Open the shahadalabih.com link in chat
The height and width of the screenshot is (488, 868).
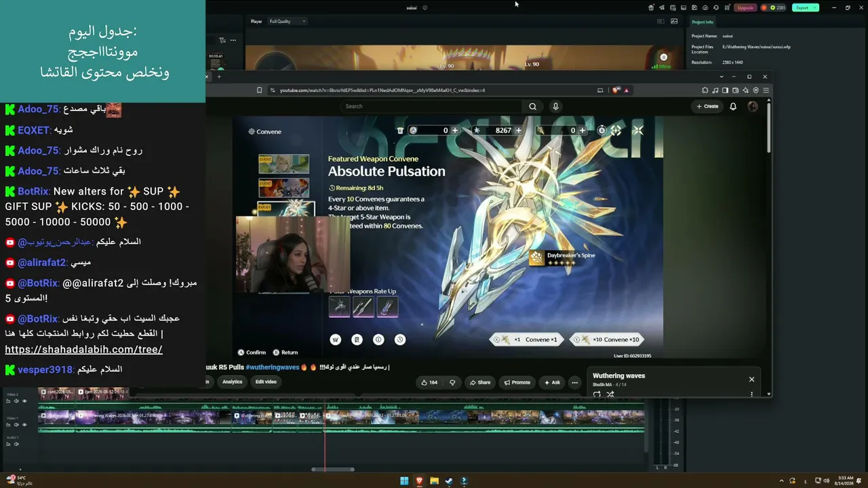tap(83, 350)
